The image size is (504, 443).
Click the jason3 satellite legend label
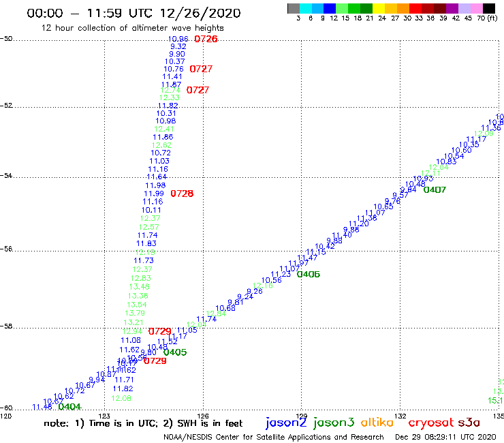(334, 423)
